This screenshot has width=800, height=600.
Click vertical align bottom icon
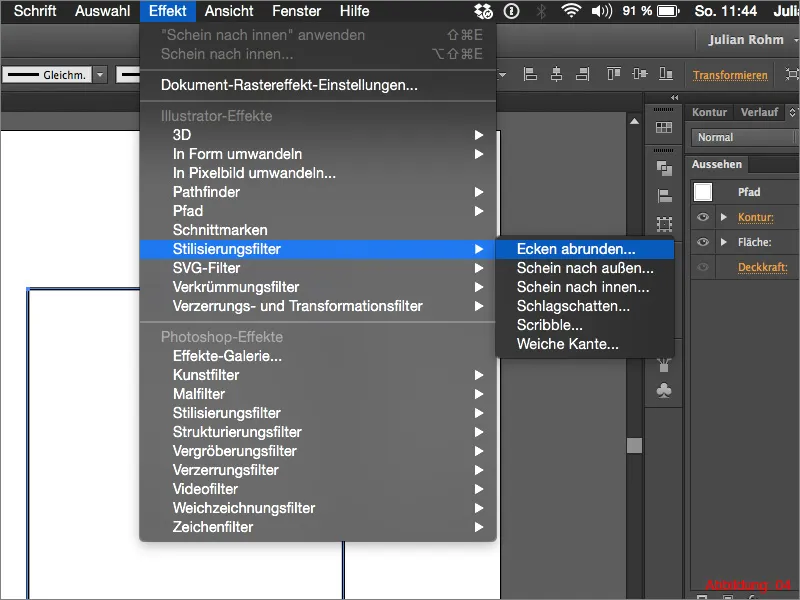pos(665,74)
